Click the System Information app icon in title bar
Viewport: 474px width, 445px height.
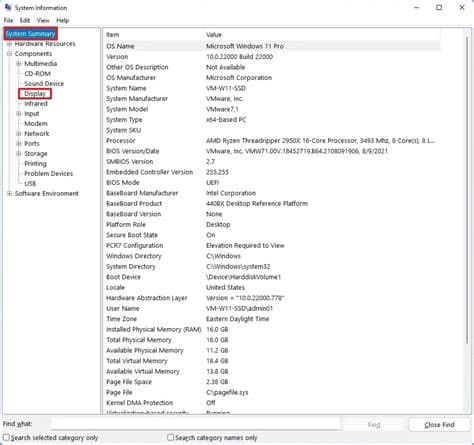click(8, 7)
